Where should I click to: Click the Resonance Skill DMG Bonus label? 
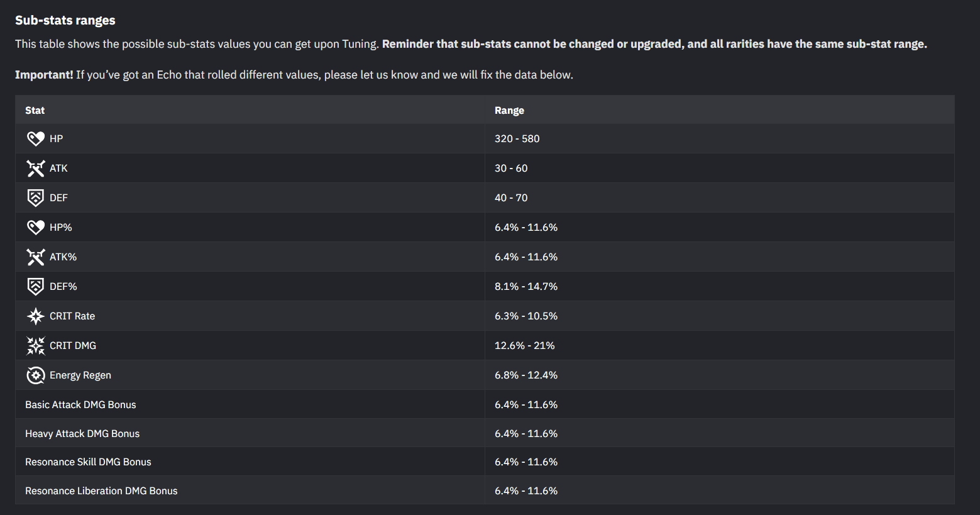coord(88,462)
